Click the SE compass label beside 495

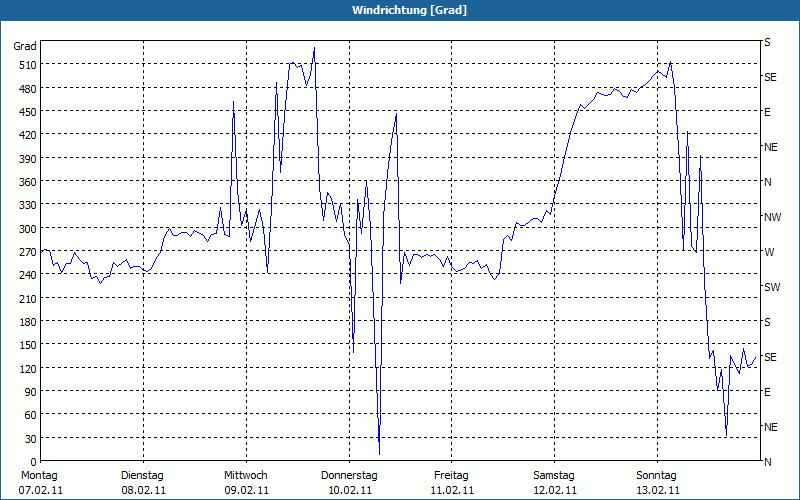770,77
